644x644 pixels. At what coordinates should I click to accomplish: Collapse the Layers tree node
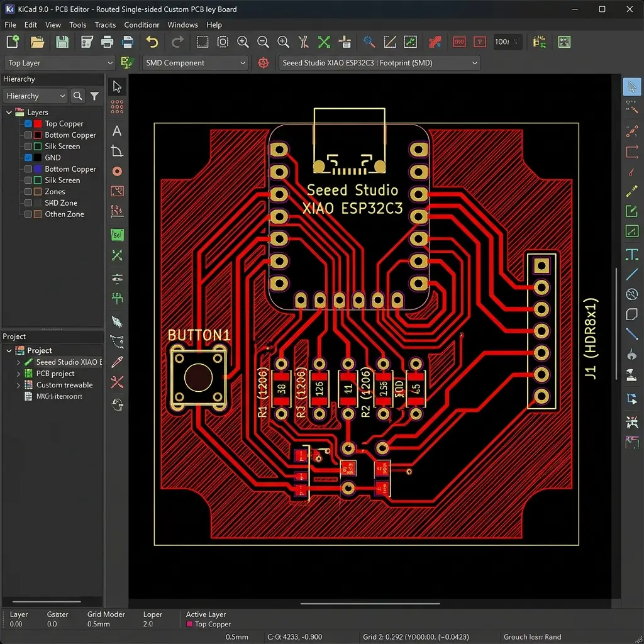(x=9, y=112)
